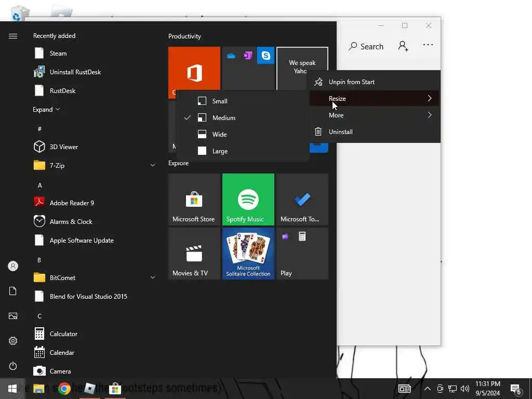The width and height of the screenshot is (532, 399).
Task: Open the network icon in system tray
Action: (453, 389)
